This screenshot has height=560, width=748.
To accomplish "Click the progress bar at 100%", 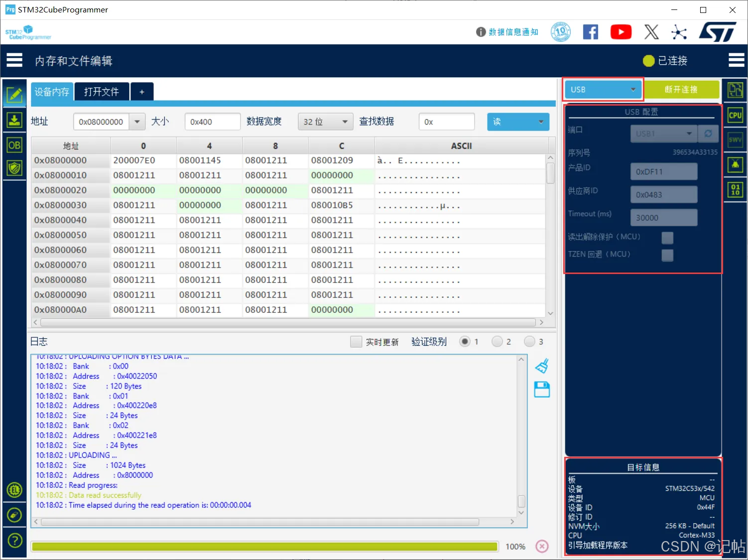I will click(264, 547).
